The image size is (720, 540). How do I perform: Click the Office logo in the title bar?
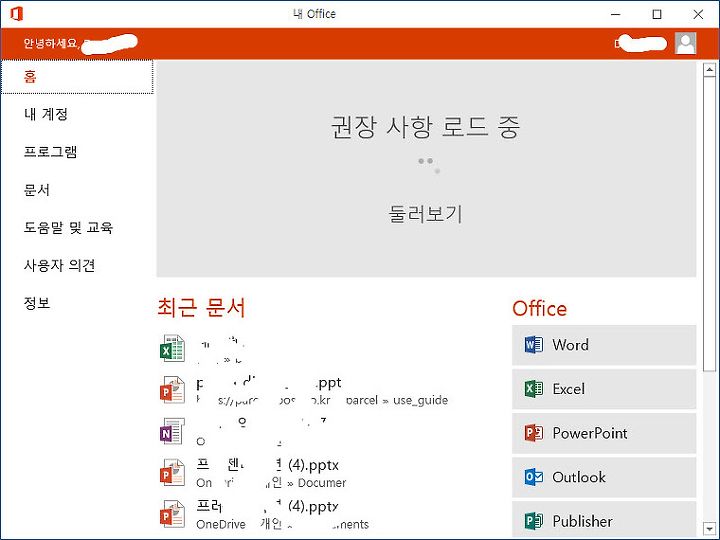click(17, 14)
